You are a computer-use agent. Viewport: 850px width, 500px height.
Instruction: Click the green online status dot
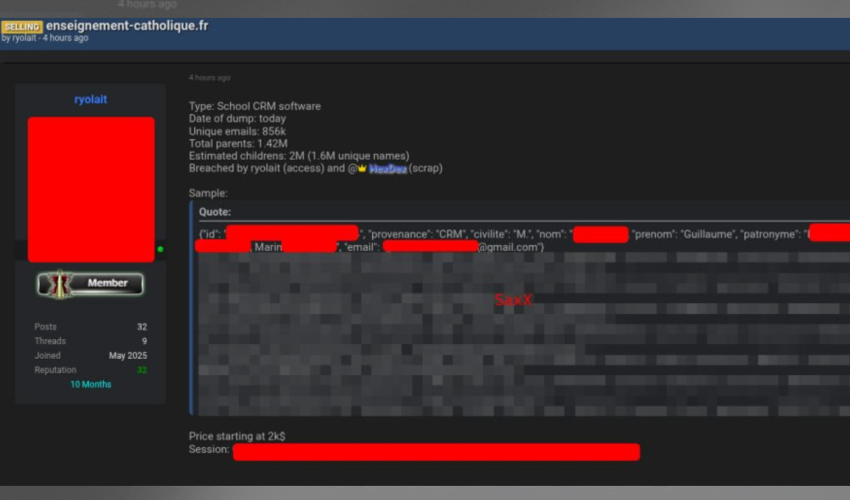pyautogui.click(x=160, y=249)
